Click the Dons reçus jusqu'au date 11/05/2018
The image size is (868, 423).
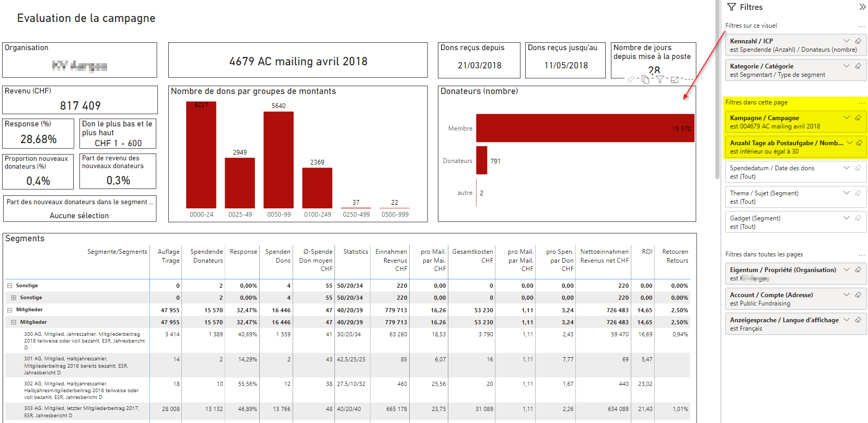click(566, 65)
